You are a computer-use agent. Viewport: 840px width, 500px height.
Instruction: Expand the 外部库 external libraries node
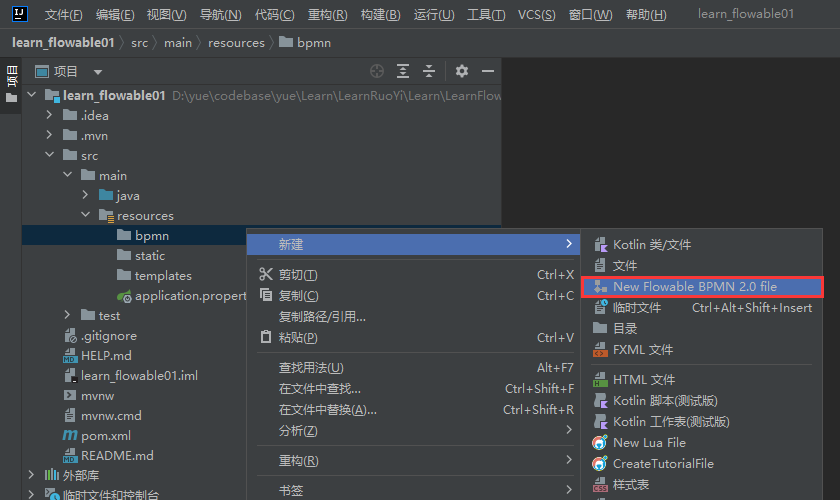(x=31, y=475)
